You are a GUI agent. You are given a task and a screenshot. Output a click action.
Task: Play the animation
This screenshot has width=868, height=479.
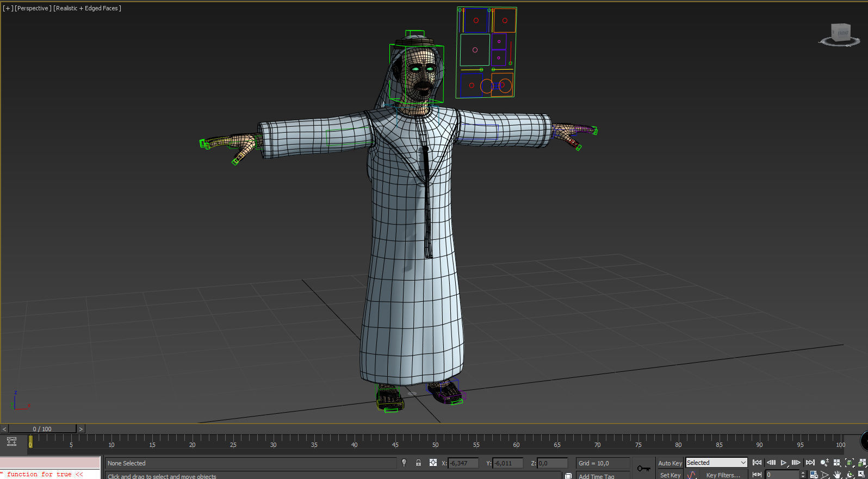[784, 463]
